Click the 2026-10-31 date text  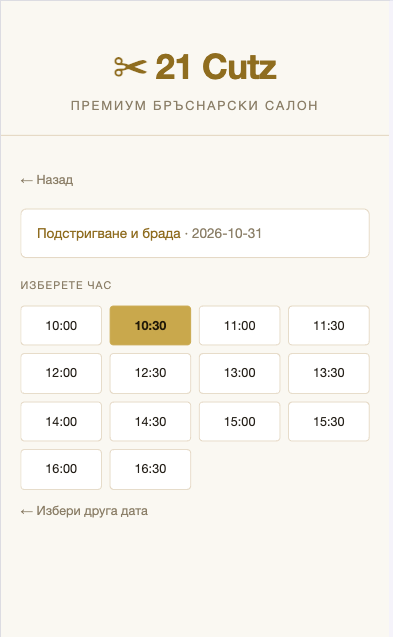pyautogui.click(x=227, y=234)
